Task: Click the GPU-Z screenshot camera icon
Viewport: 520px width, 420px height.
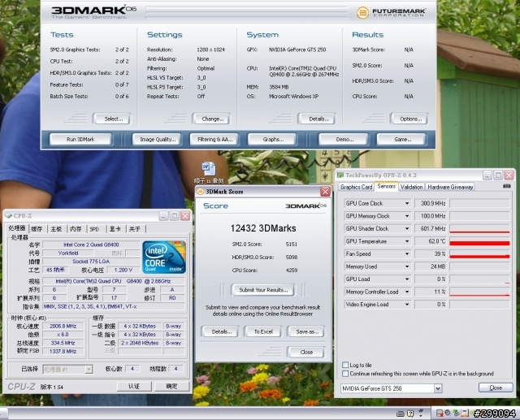Action: [506, 186]
